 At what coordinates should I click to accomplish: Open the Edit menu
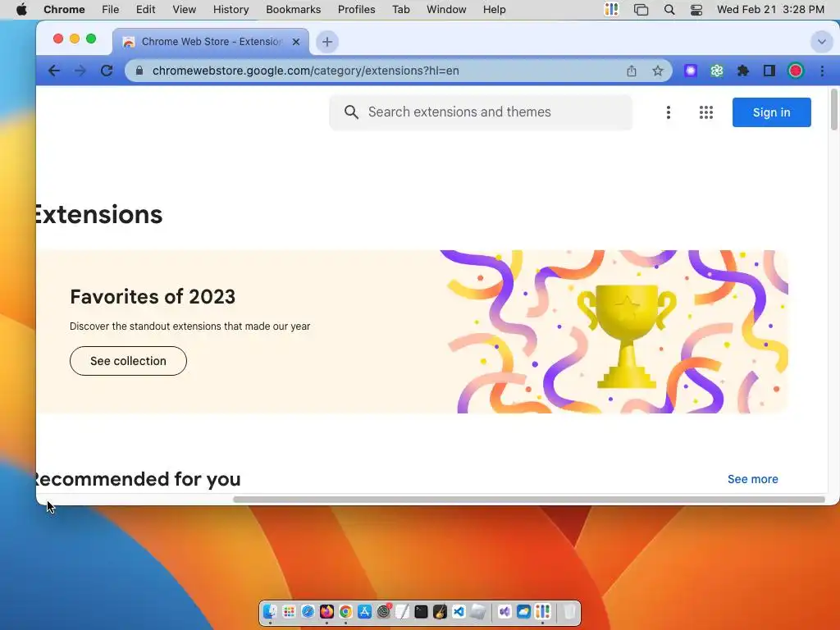(x=146, y=10)
